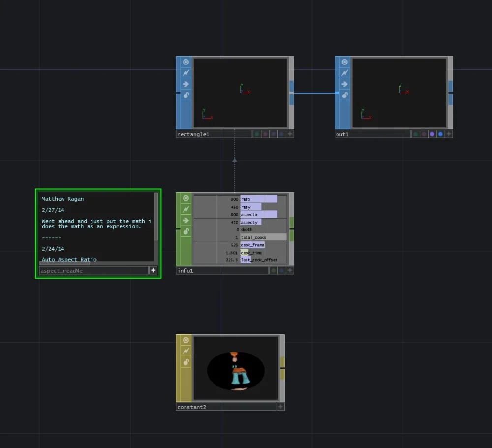This screenshot has width=492, height=448.
Task: Click the viewer active icon on info1
Action: pyautogui.click(x=186, y=198)
